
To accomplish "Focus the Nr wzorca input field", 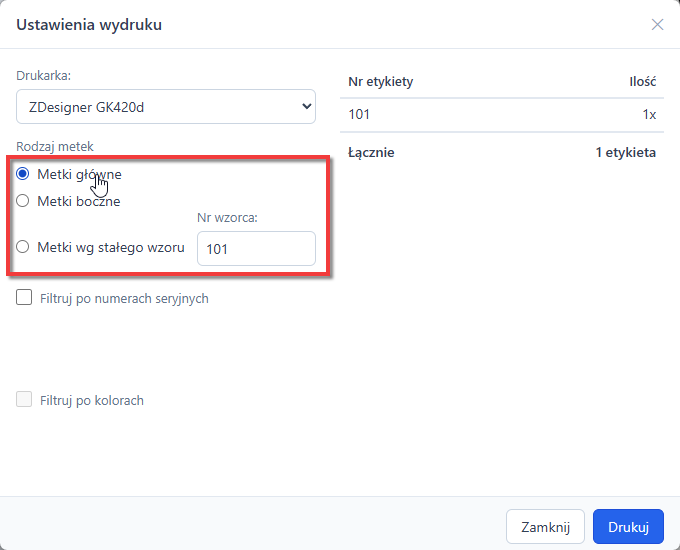I will [x=256, y=249].
